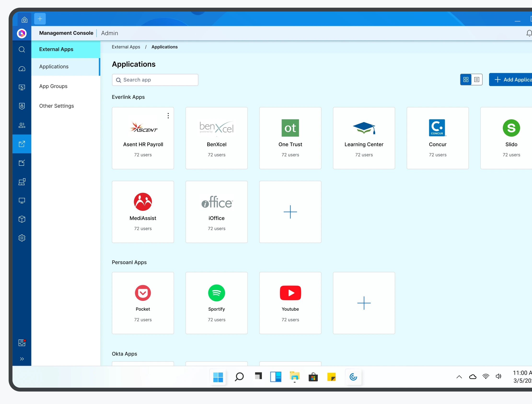Viewport: 532px width, 404px height.
Task: Add a new app to Persoanl Apps
Action: click(364, 303)
